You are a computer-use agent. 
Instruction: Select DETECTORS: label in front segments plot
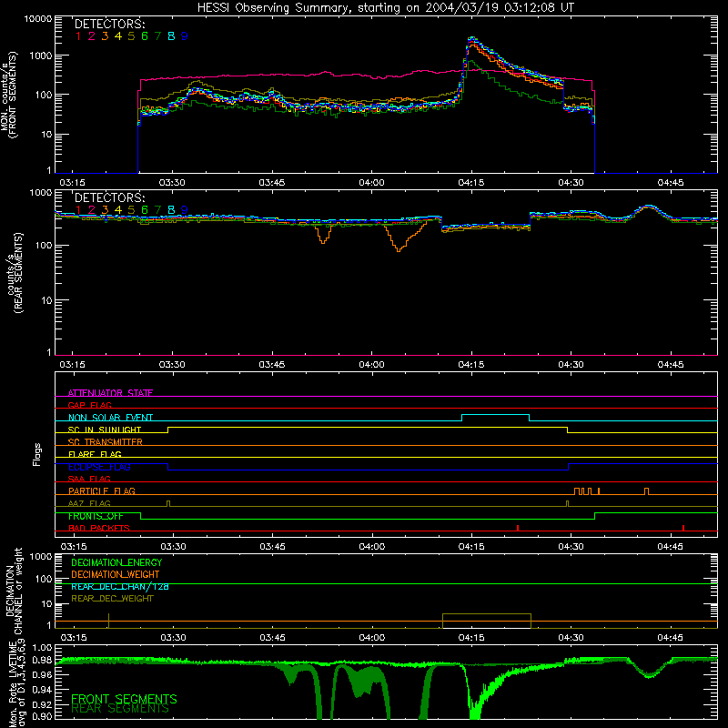coord(109,25)
